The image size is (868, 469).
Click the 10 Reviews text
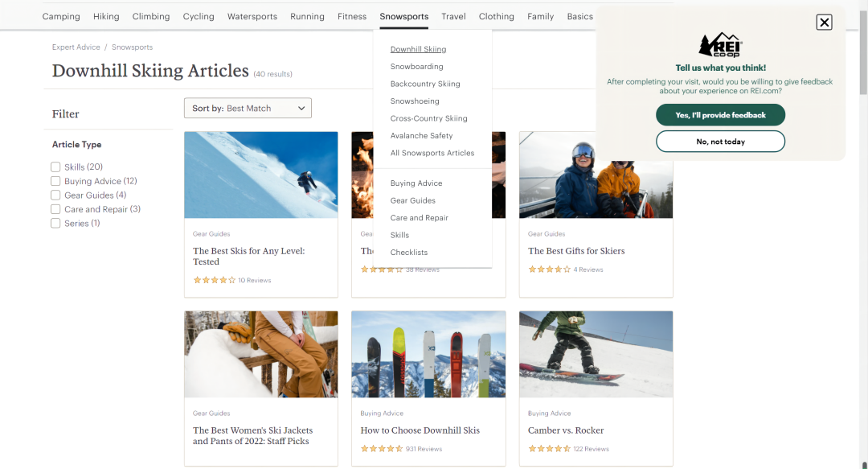(x=255, y=281)
